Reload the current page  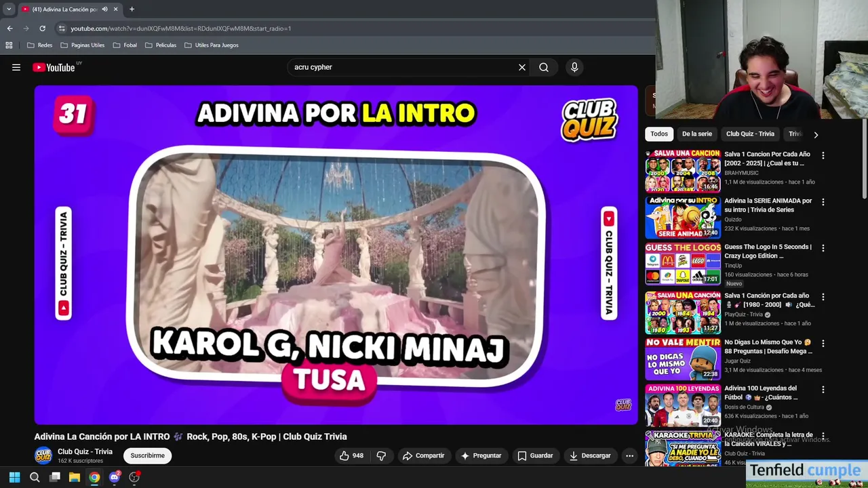click(x=42, y=28)
